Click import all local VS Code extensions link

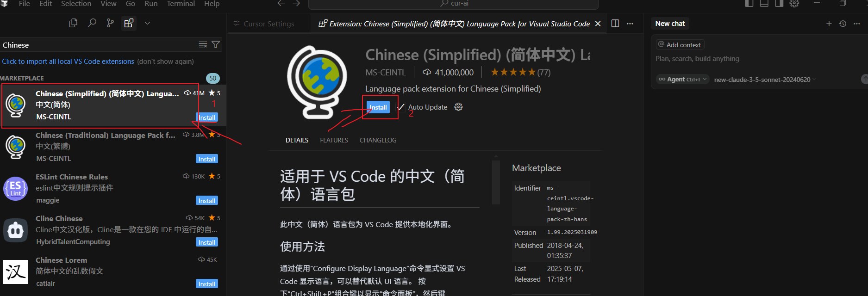click(68, 62)
